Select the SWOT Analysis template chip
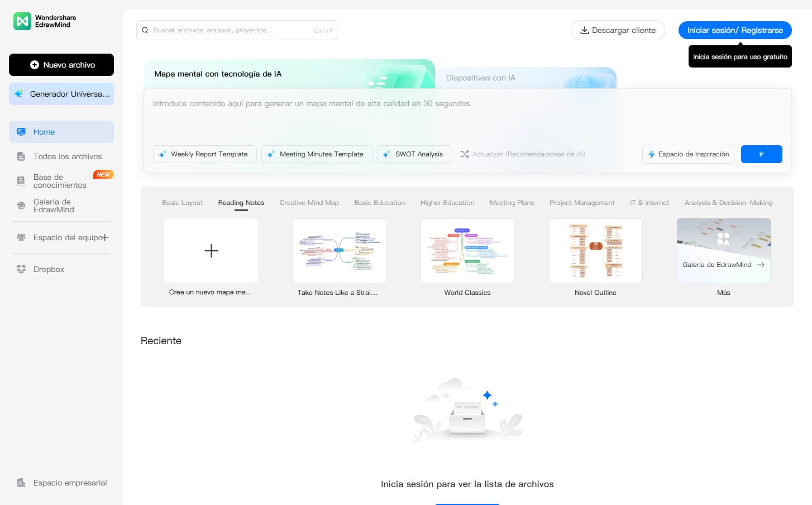Screen dimensions: 812x505 [414, 154]
